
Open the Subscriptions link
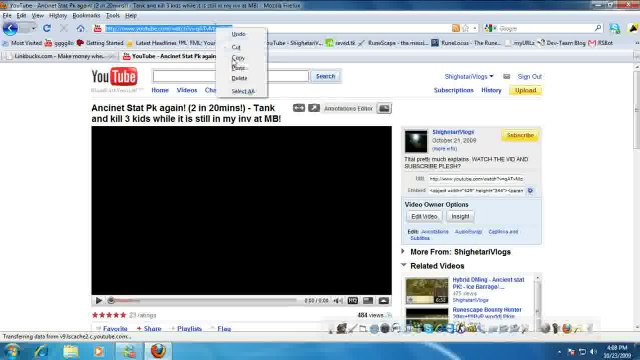coord(453,90)
